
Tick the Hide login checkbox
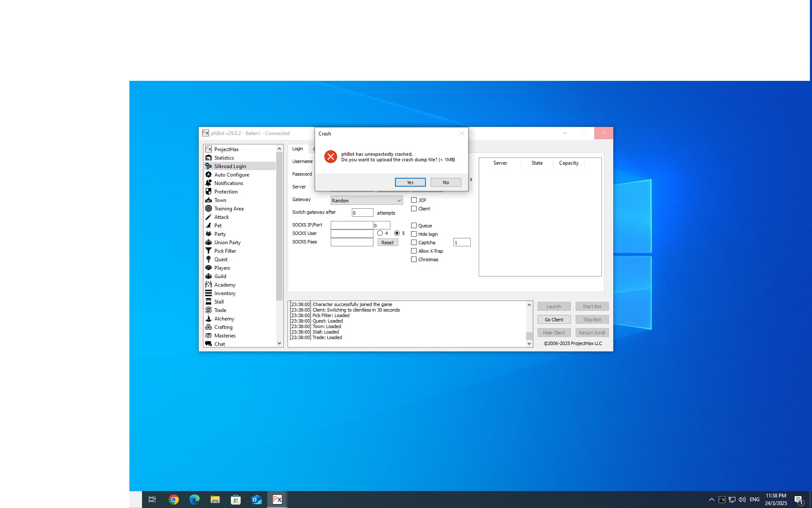coord(414,234)
